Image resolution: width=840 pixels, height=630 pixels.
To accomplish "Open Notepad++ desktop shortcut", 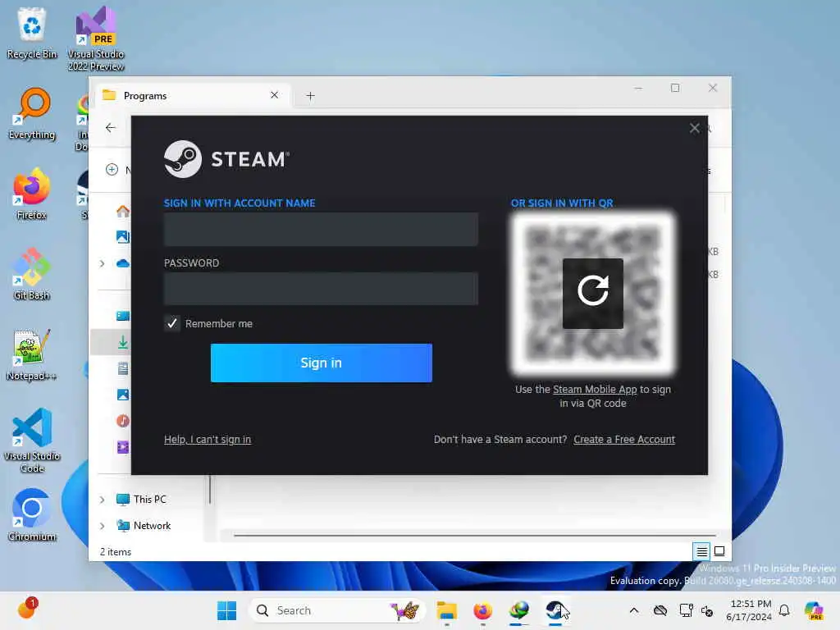I will point(32,354).
